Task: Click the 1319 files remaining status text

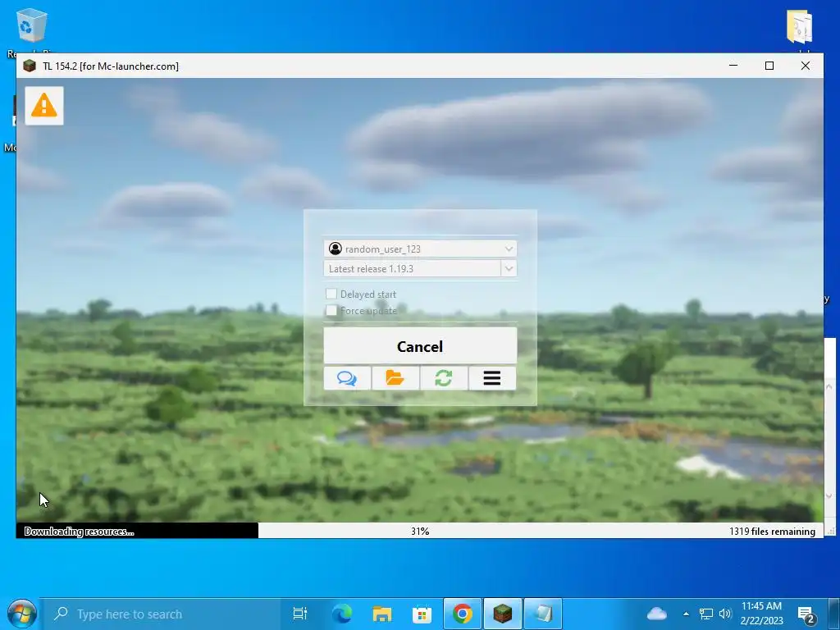Action: 772,531
